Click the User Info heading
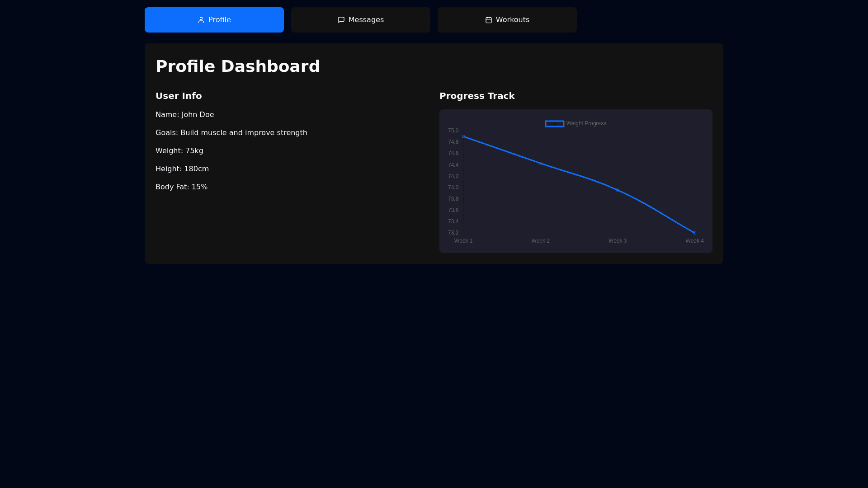868x488 pixels. (179, 96)
